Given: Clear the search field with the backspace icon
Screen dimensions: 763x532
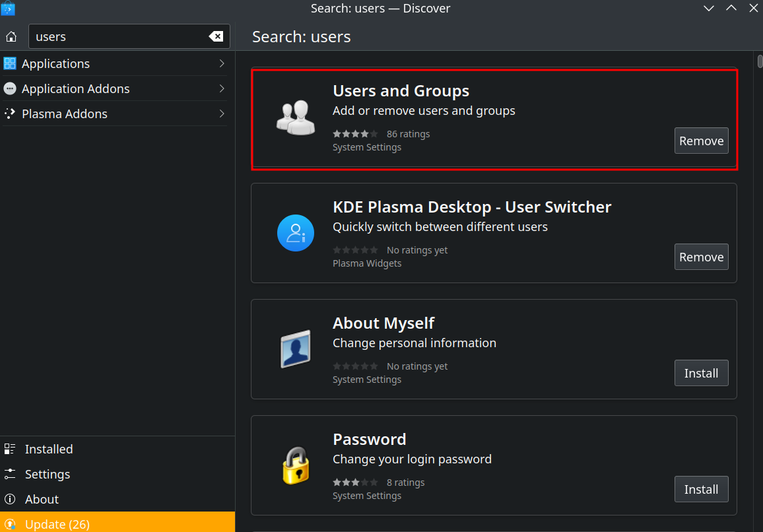Looking at the screenshot, I should click(216, 36).
